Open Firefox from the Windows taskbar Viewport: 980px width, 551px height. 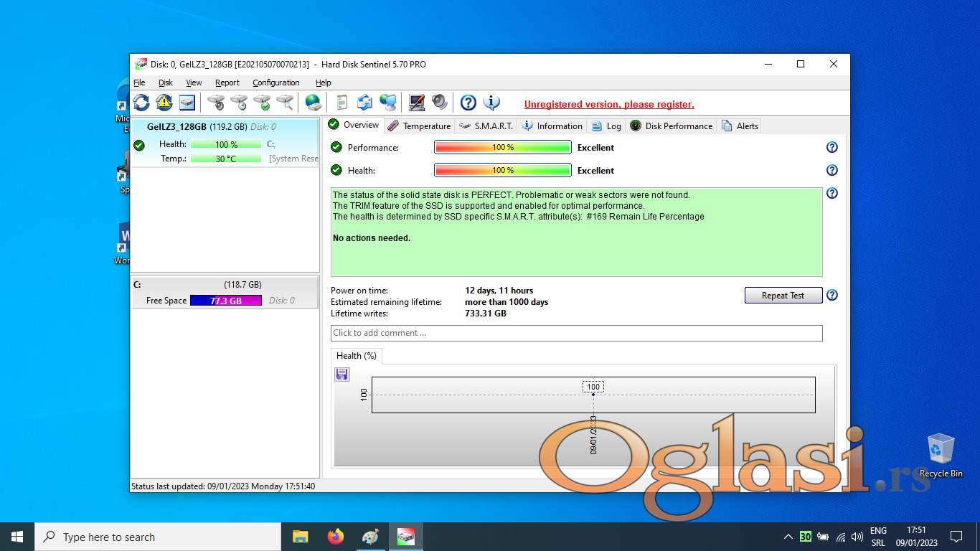[335, 537]
